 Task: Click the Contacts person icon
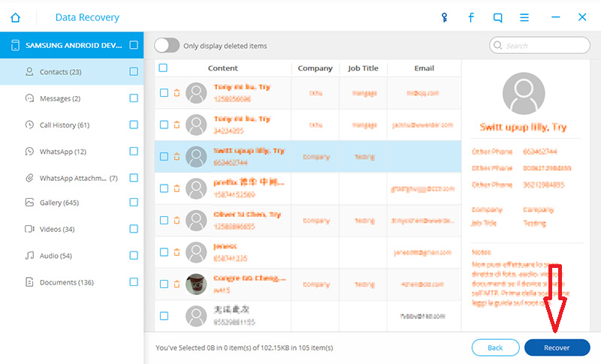(x=29, y=71)
